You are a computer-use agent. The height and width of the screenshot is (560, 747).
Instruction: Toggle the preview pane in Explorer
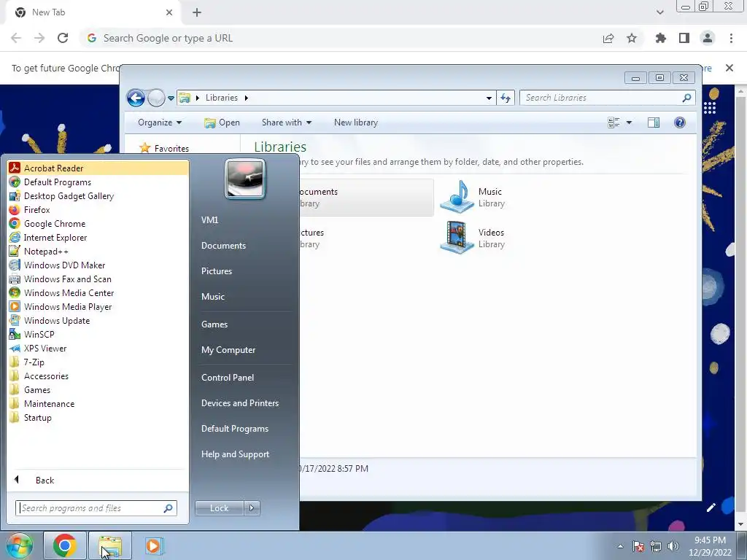tap(654, 122)
